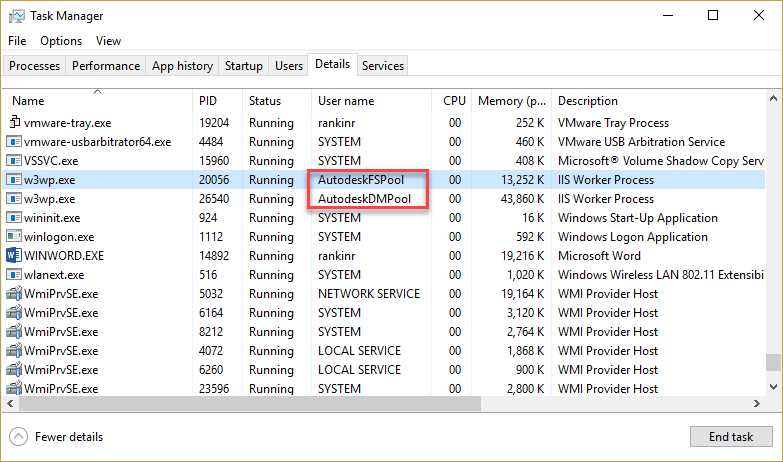Click the VSSVC.exe process icon
This screenshot has width=783, height=462.
click(x=14, y=161)
